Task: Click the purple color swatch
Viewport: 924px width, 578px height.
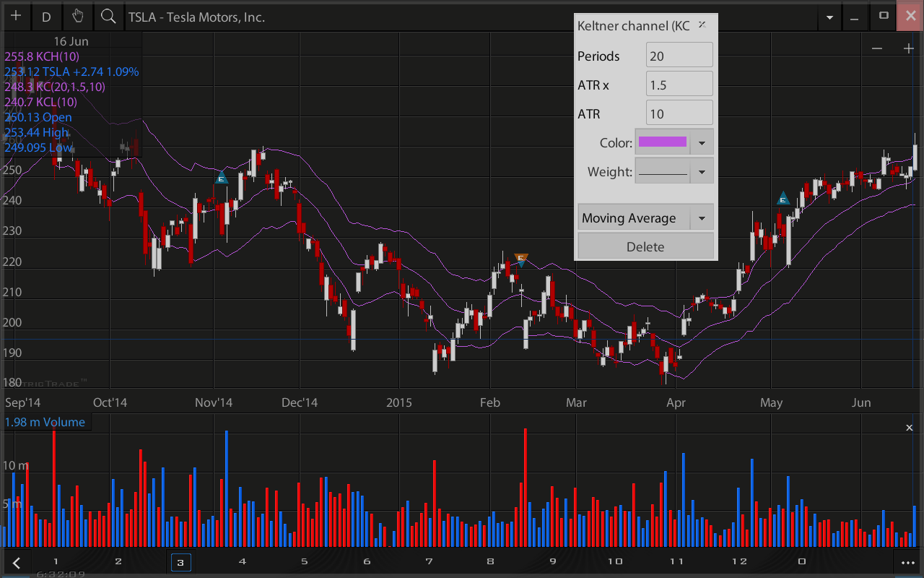Action: pos(663,142)
